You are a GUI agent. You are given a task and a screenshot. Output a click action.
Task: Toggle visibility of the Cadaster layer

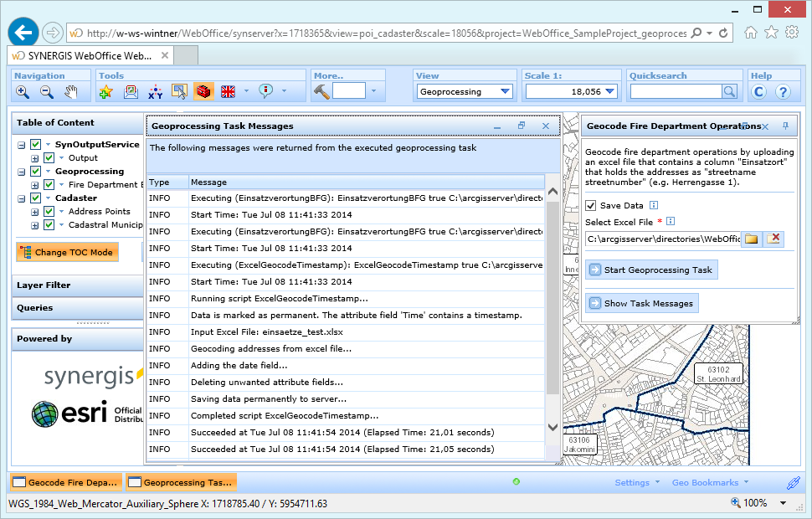[x=35, y=198]
